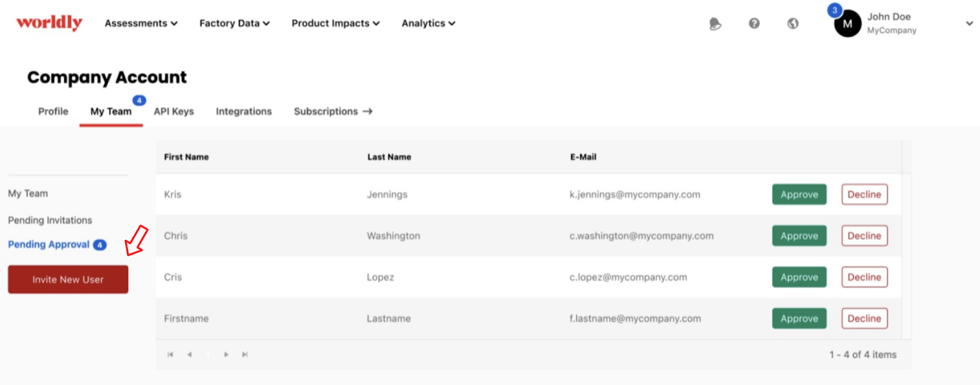
Task: Approve Kris Jennings' request
Action: pyautogui.click(x=799, y=195)
